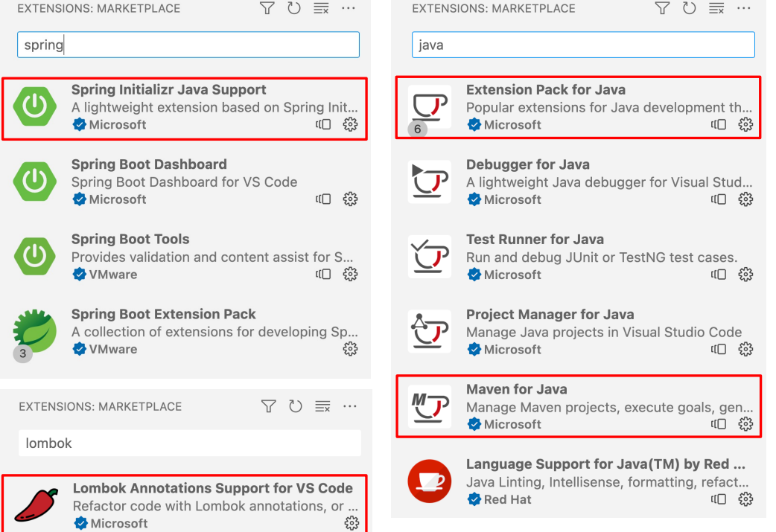Image resolution: width=776 pixels, height=532 pixels.
Task: Click Spring Initializr green power logo thumbnail
Action: tap(35, 106)
